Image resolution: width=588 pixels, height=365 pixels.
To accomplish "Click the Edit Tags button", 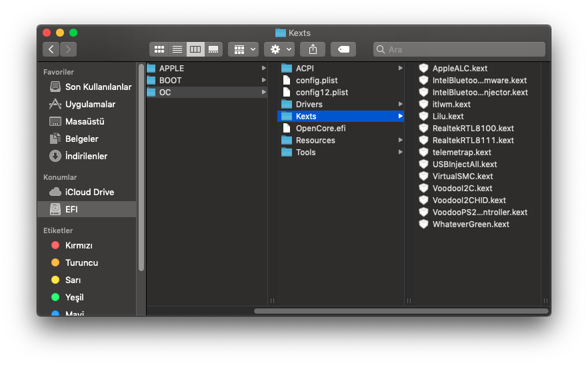I will (x=343, y=49).
